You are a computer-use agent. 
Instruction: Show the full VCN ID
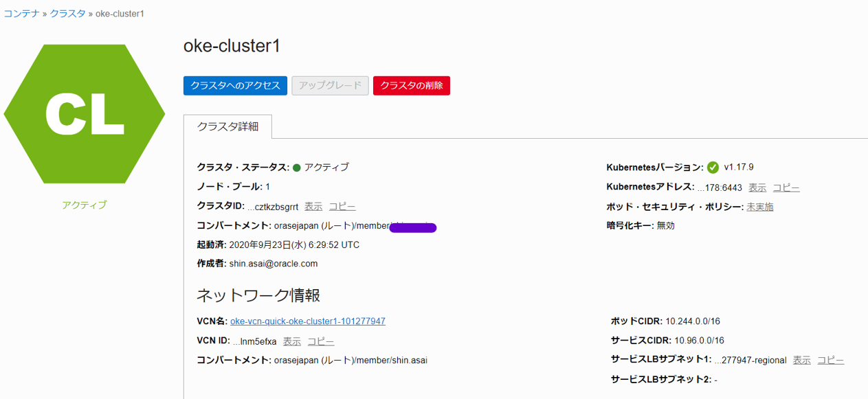[x=291, y=341]
